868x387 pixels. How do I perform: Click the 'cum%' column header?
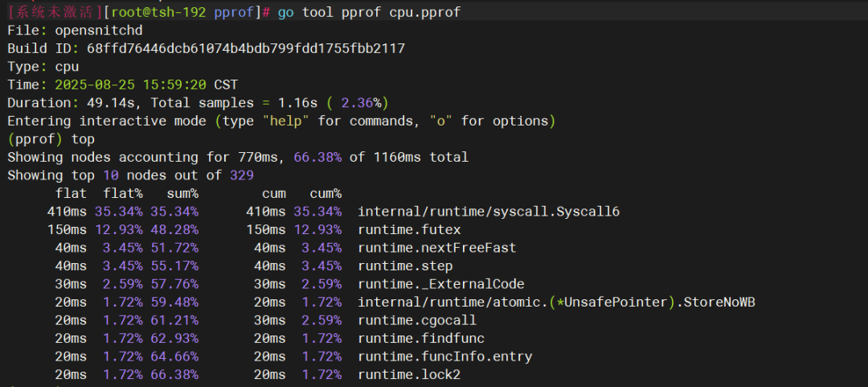click(325, 193)
